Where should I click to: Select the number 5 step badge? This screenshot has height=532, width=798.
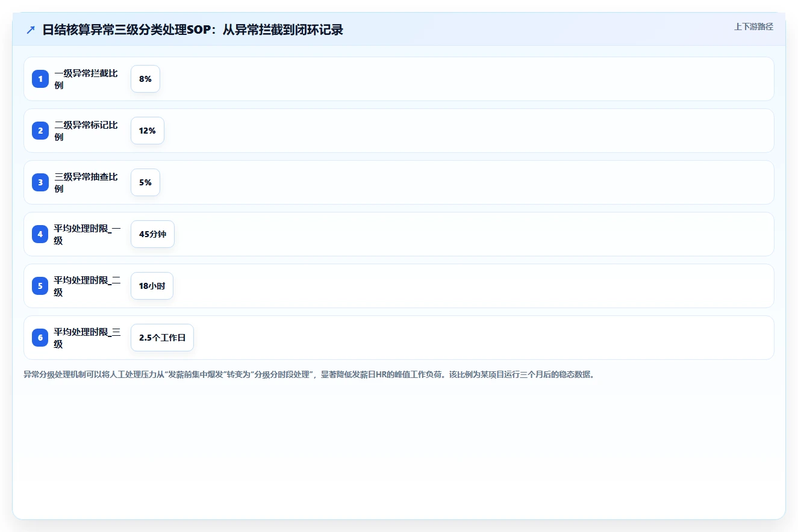[x=40, y=286]
